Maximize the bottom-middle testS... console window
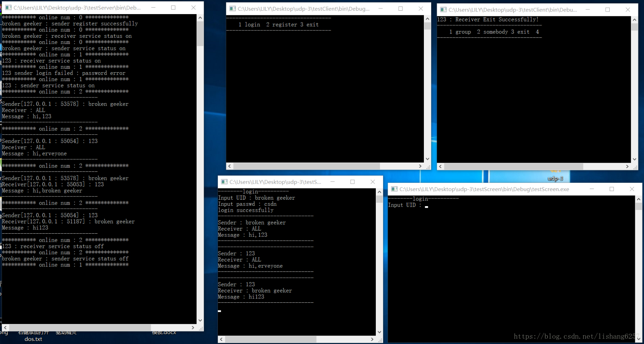Image resolution: width=644 pixels, height=344 pixels. tap(353, 182)
